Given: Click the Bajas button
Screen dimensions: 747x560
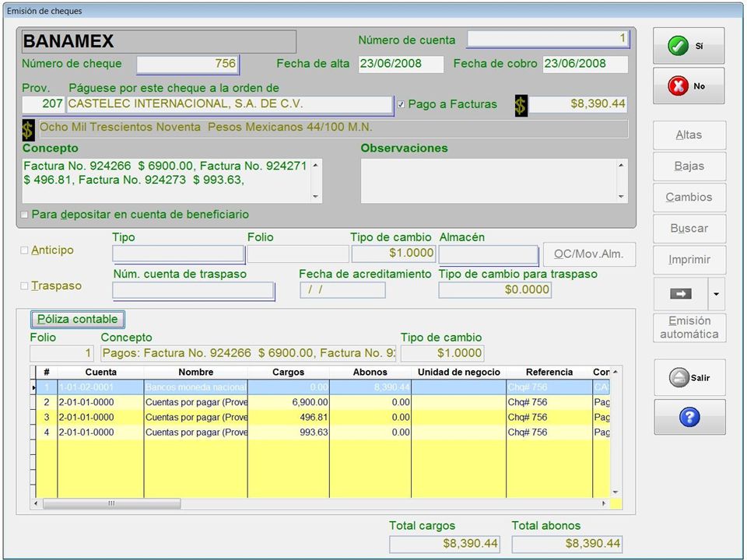Looking at the screenshot, I should click(x=689, y=166).
